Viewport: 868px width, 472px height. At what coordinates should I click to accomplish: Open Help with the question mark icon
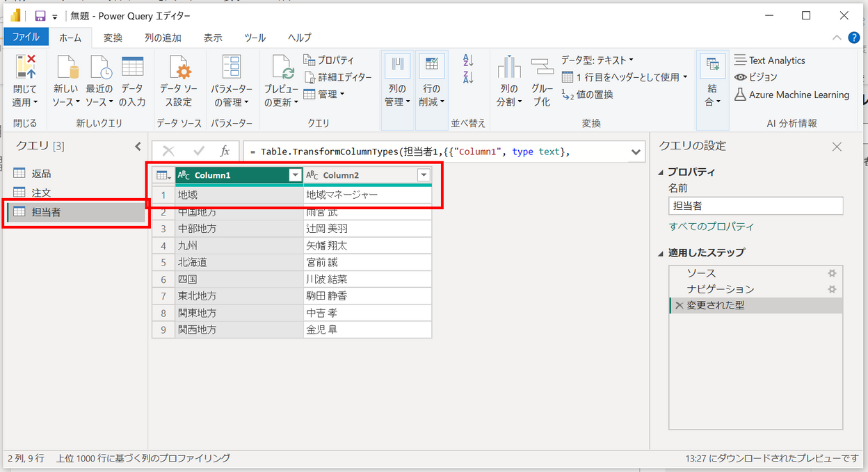(854, 38)
